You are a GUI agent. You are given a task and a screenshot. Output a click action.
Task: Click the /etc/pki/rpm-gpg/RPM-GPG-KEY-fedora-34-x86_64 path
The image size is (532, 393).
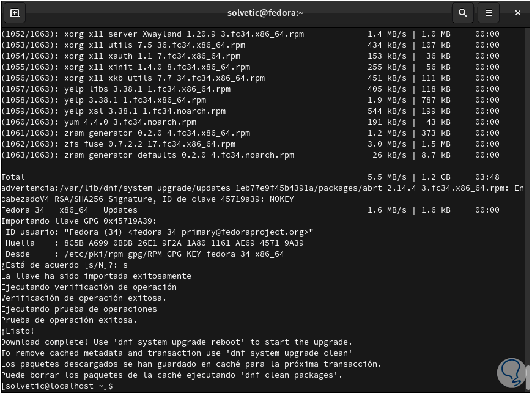[x=169, y=254]
